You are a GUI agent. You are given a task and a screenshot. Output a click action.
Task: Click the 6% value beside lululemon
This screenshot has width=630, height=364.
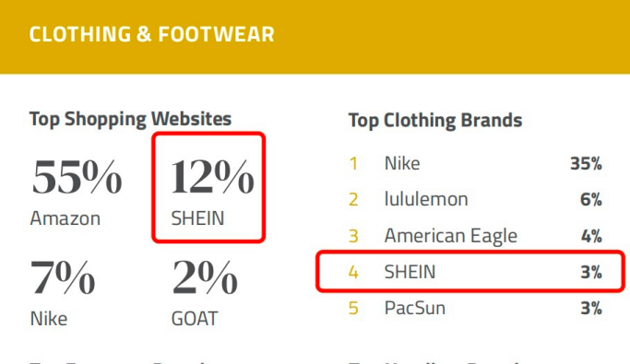tap(591, 199)
